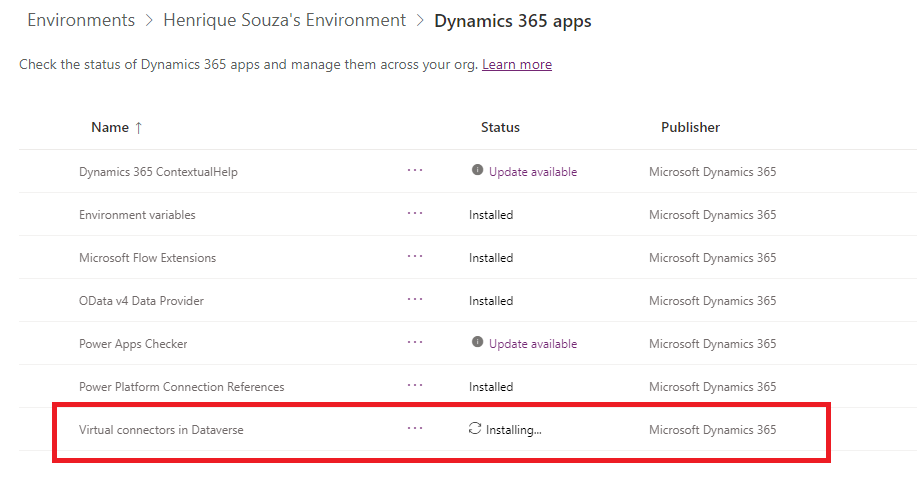Go to Henrique Souza's Environment breadcrumb
Screen dimensions: 917x480
284,20
